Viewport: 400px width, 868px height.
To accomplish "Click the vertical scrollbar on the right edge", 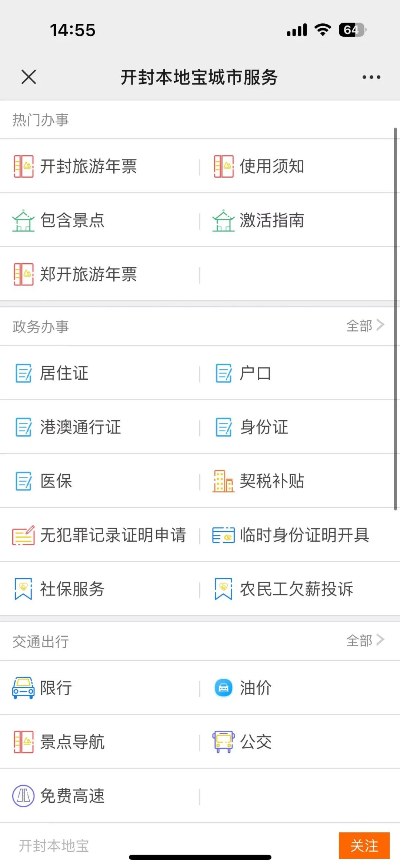I will 395,319.
